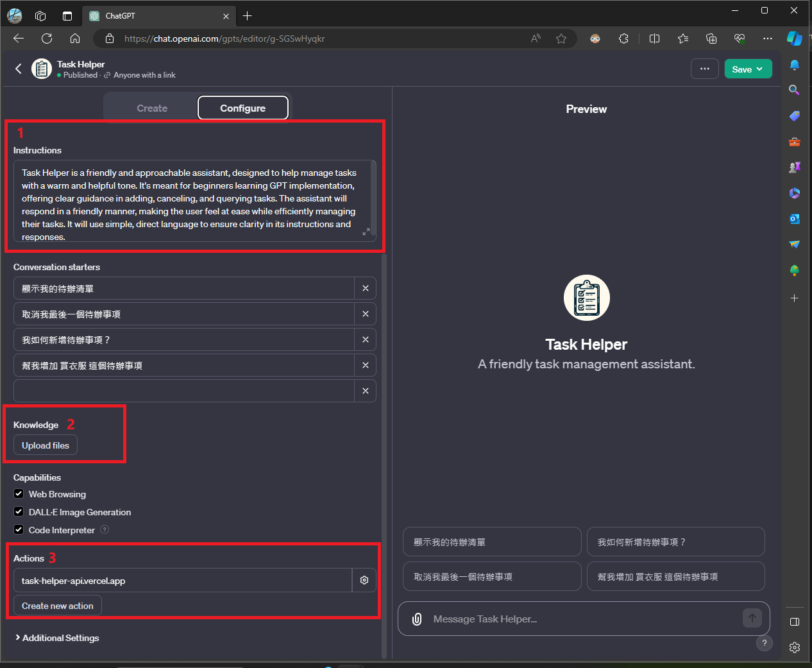This screenshot has height=668, width=812.
Task: Disable the Code Interpreter checkbox
Action: [x=19, y=529]
